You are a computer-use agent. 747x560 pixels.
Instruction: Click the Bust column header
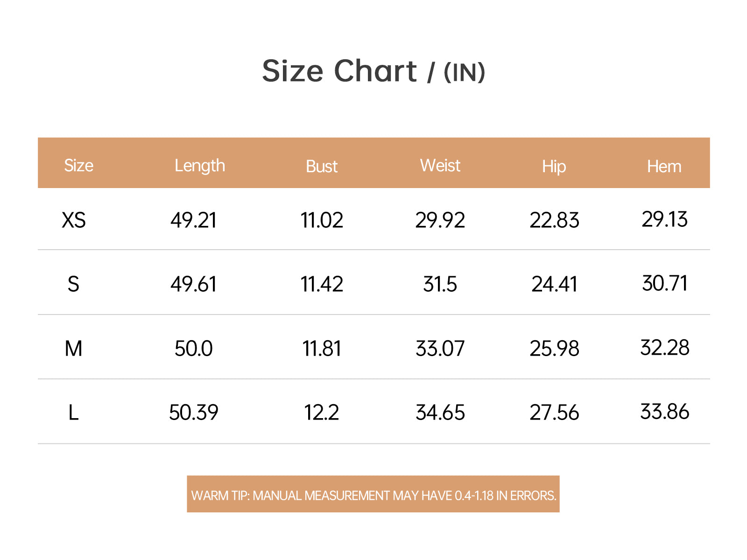[x=321, y=167]
